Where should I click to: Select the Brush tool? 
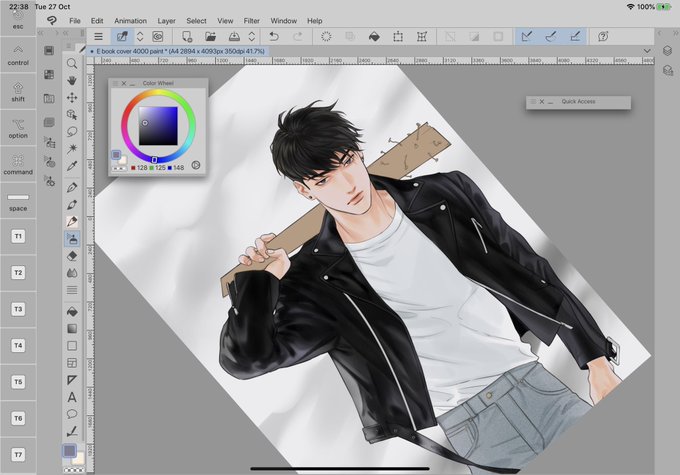click(x=72, y=222)
